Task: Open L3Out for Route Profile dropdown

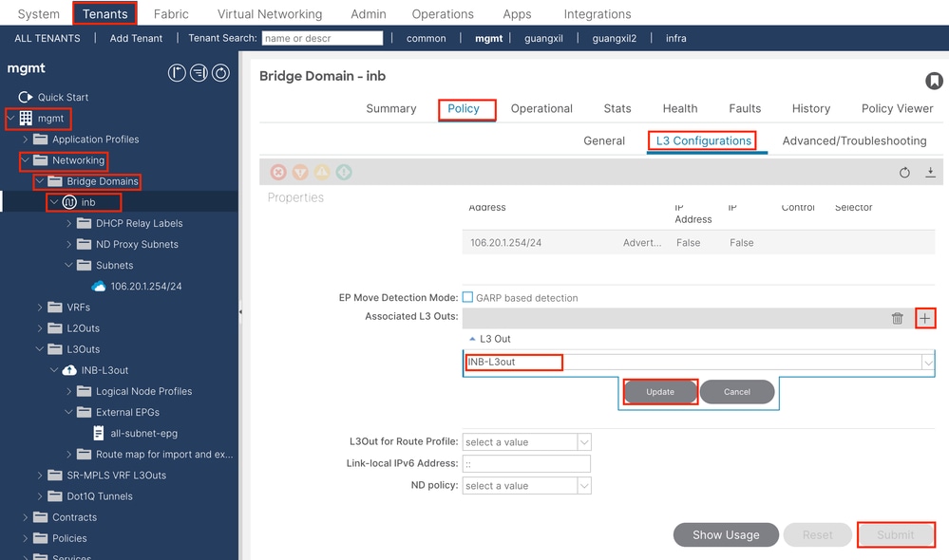Action: 584,442
